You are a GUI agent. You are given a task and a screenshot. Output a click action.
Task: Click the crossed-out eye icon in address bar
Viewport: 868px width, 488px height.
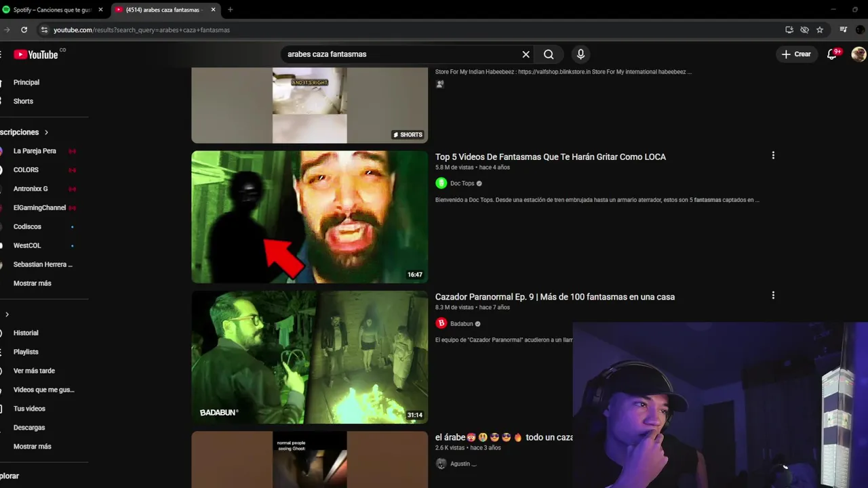[804, 30]
